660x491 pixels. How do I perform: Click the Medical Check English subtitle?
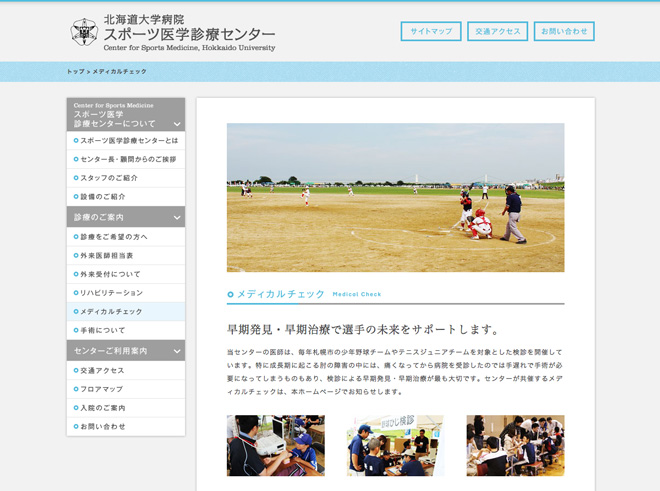pyautogui.click(x=357, y=294)
